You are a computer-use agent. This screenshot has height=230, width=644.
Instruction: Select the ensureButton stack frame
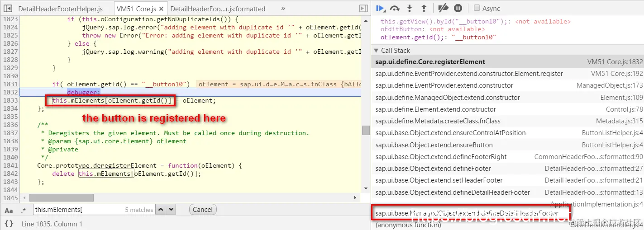pos(507,145)
